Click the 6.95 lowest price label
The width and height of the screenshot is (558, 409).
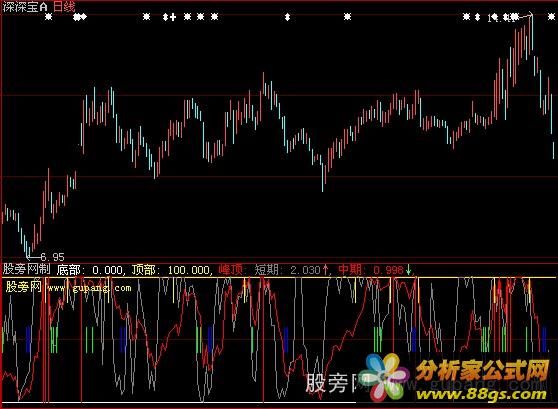coord(52,257)
